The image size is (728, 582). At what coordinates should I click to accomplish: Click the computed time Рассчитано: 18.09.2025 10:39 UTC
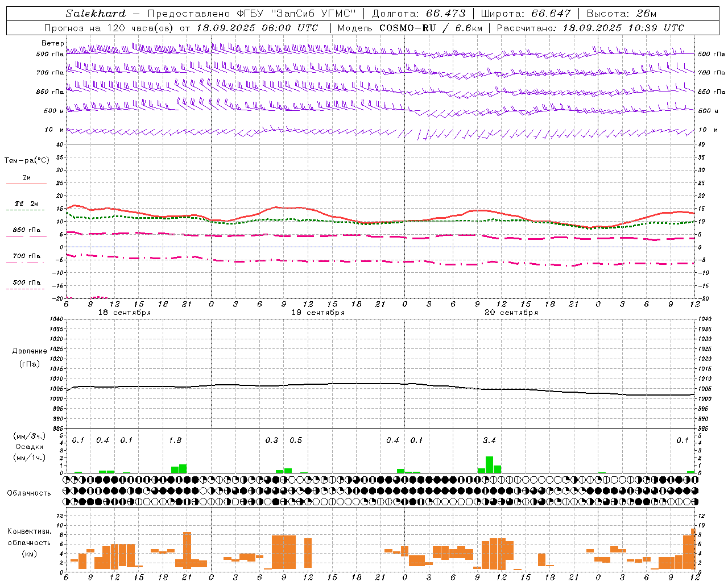point(590,28)
